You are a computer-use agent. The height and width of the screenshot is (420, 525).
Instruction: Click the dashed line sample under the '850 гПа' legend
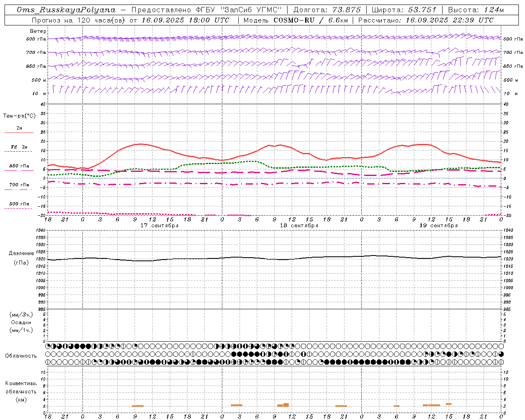19,170
